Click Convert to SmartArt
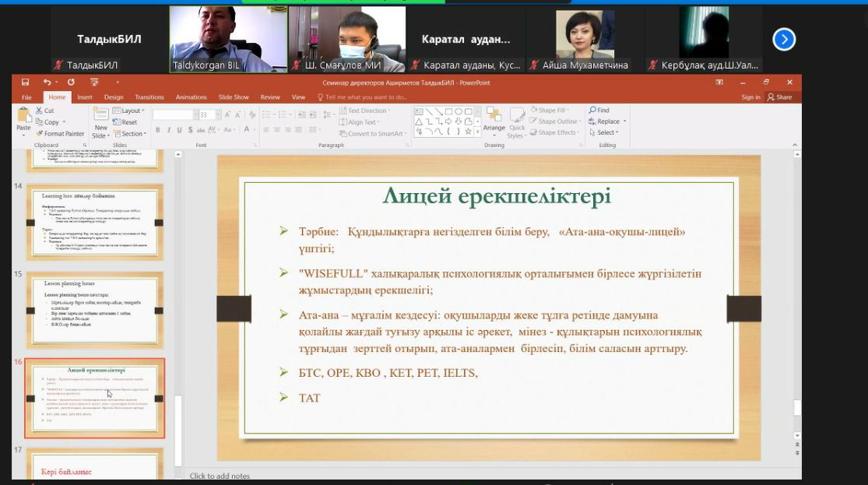 (x=373, y=133)
